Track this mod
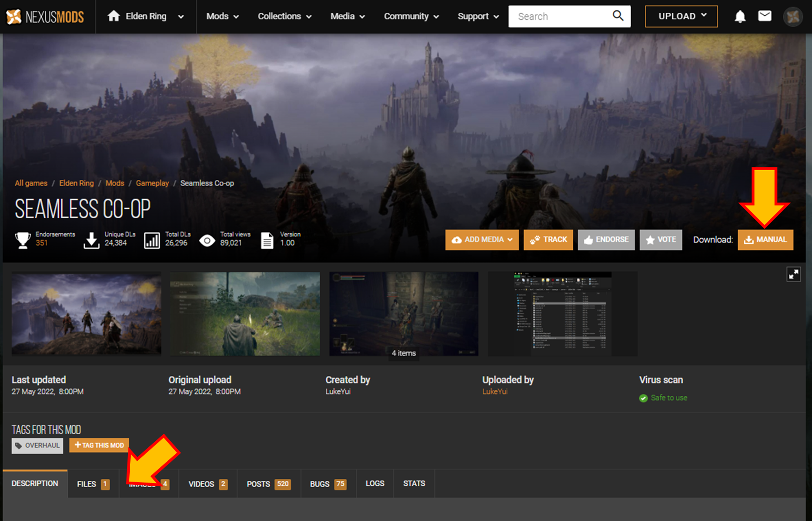 (x=548, y=240)
